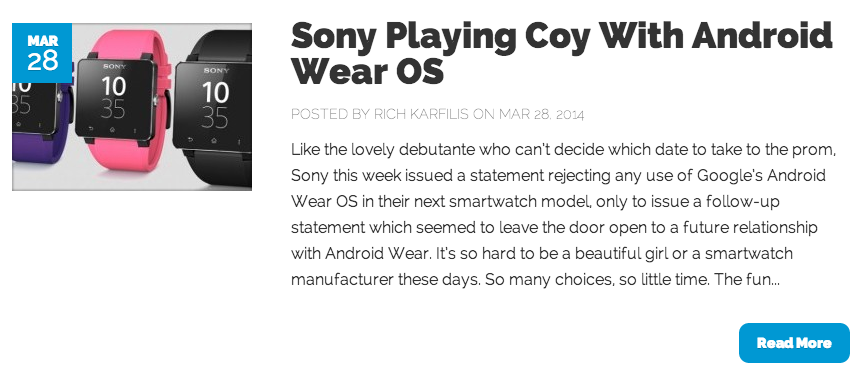The height and width of the screenshot is (387, 867).
Task: Click the blue MAR 28 date badge
Action: [42, 53]
